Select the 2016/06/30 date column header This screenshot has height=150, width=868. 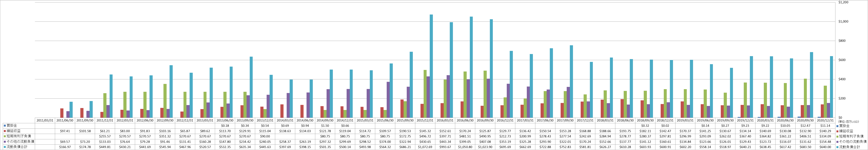pos(465,120)
